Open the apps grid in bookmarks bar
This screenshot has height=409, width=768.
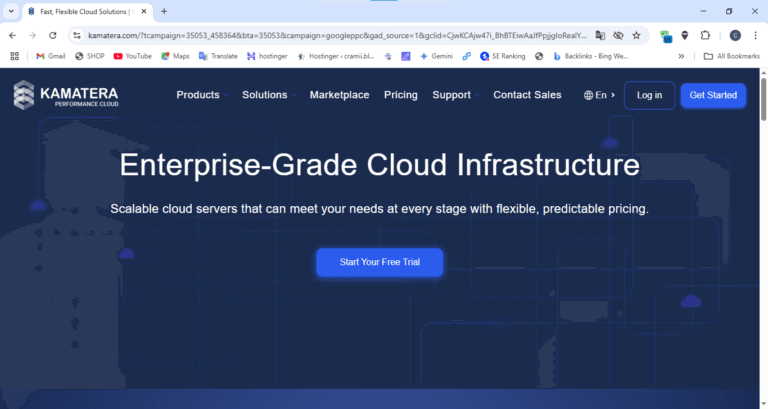click(x=15, y=56)
